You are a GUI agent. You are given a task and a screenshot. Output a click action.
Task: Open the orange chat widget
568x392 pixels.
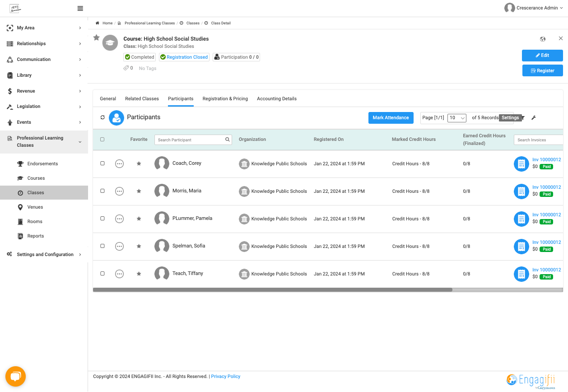[x=15, y=376]
